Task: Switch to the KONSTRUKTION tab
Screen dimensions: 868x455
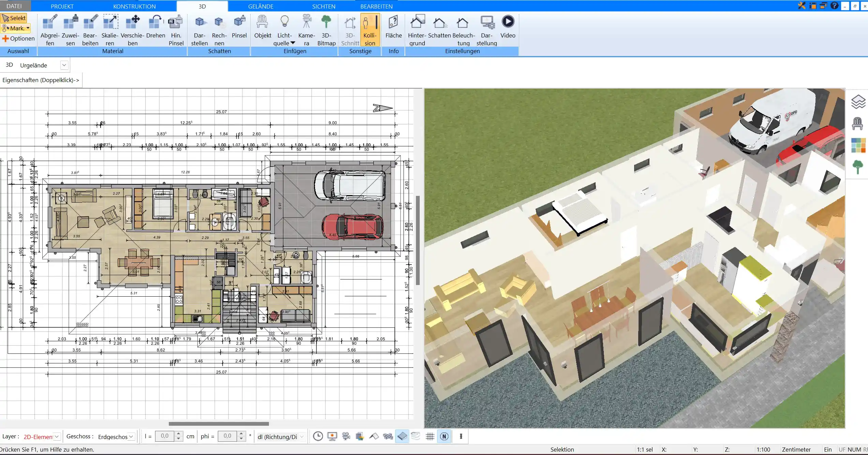Action: 134,6
